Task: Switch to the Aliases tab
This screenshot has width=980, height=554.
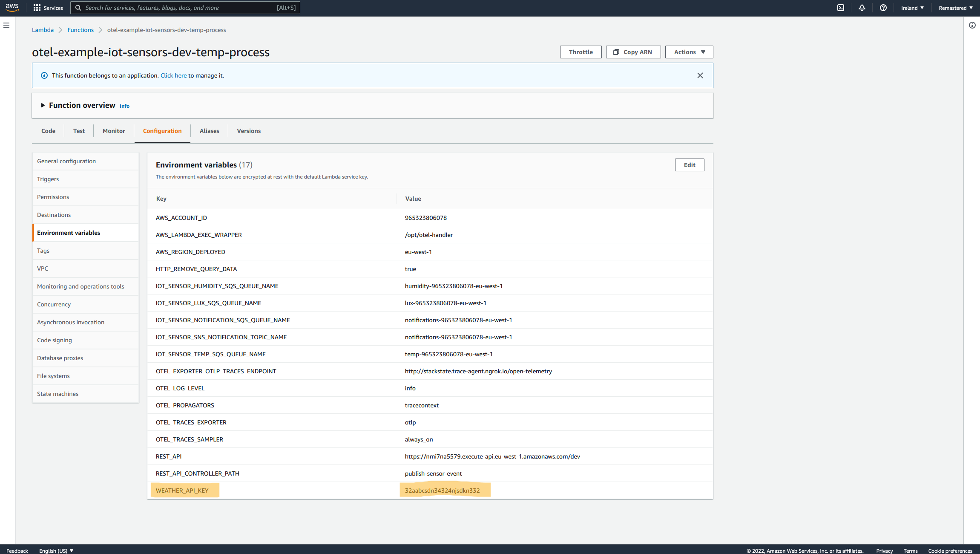Action: pos(209,131)
